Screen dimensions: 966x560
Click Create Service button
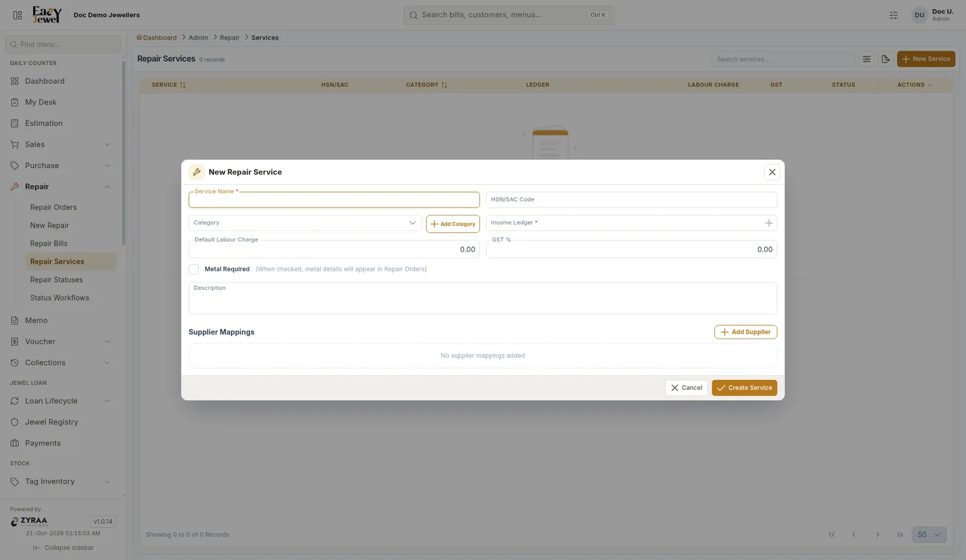744,387
